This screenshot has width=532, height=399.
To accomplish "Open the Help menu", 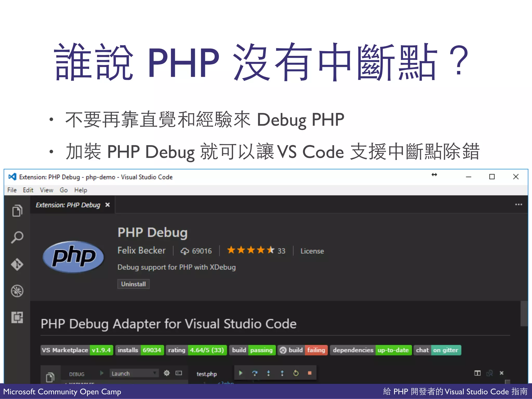I will click(81, 190).
